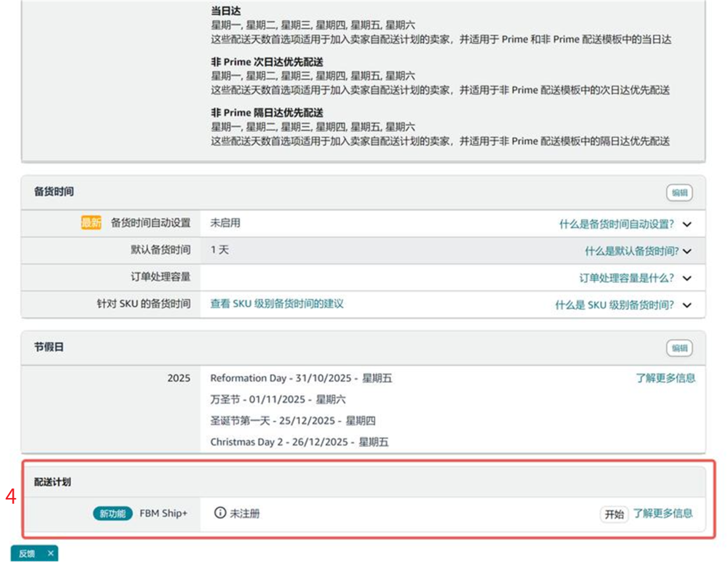
Task: Open 查看 SKU 级别备货时间的建议 link
Action: pos(276,304)
